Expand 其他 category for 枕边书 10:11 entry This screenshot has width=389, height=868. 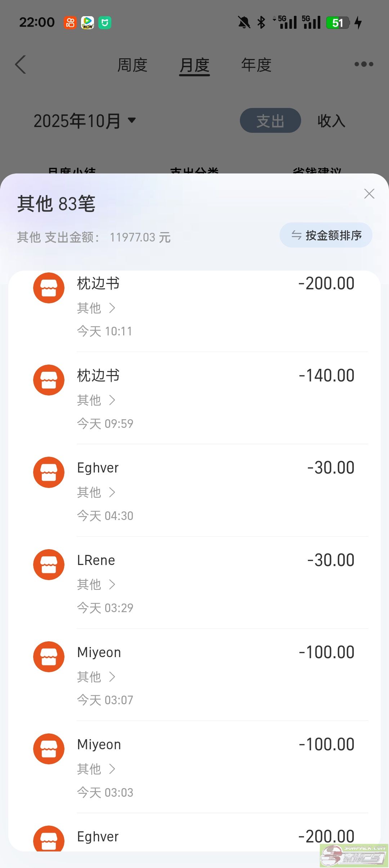click(x=96, y=308)
